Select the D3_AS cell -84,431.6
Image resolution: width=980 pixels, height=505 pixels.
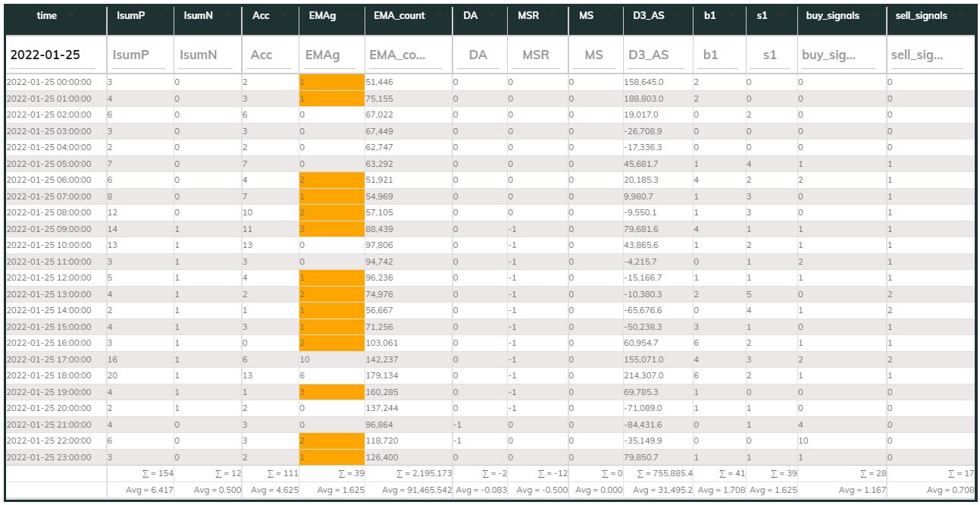tap(658, 425)
